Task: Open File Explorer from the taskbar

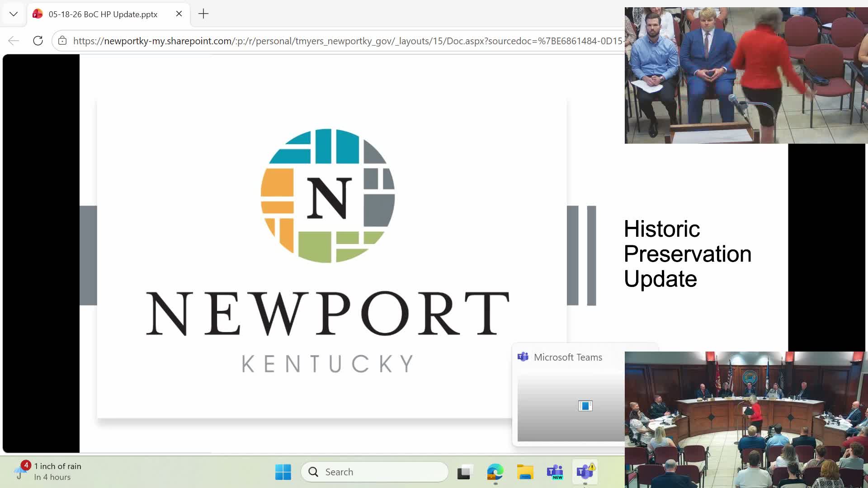Action: coord(525,472)
